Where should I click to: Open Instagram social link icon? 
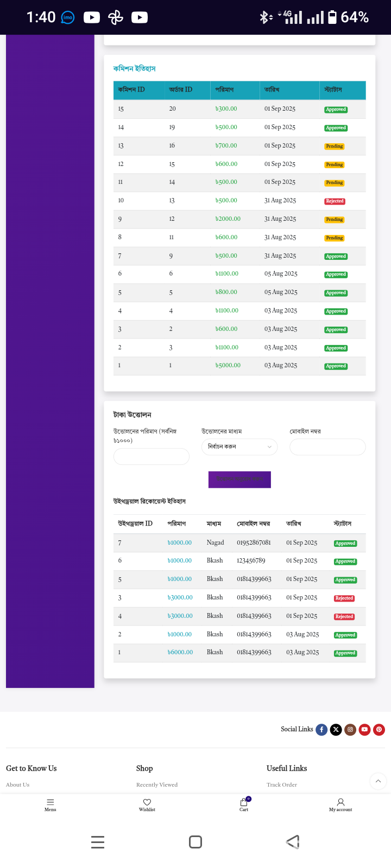350,730
